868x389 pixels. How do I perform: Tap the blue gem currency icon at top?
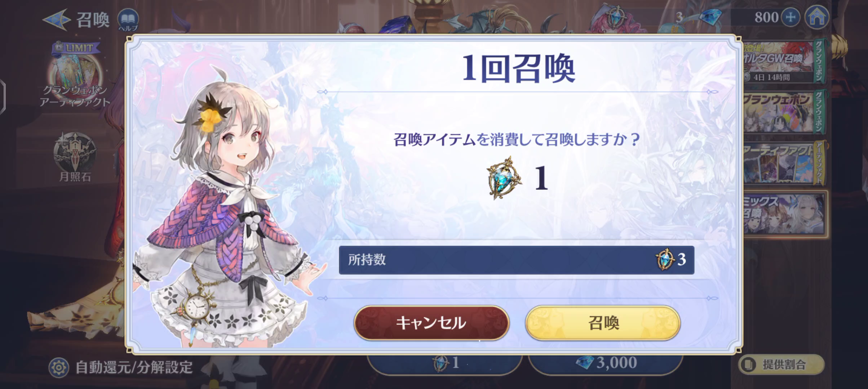710,17
